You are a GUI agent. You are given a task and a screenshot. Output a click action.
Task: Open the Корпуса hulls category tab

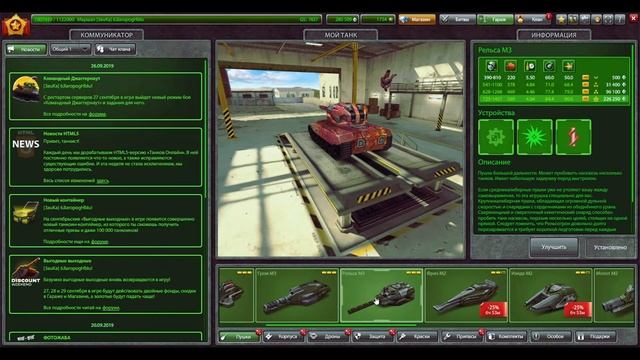click(x=284, y=337)
